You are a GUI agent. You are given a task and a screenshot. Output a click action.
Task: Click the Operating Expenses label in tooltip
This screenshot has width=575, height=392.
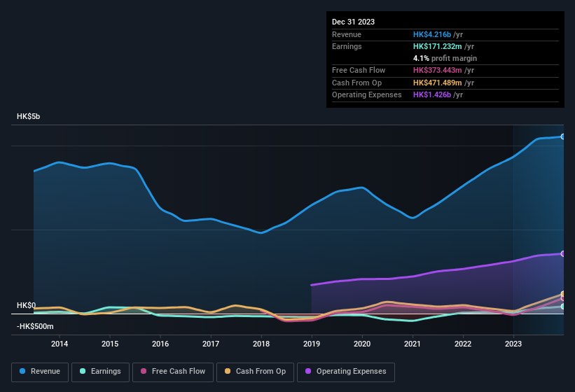pyautogui.click(x=367, y=94)
